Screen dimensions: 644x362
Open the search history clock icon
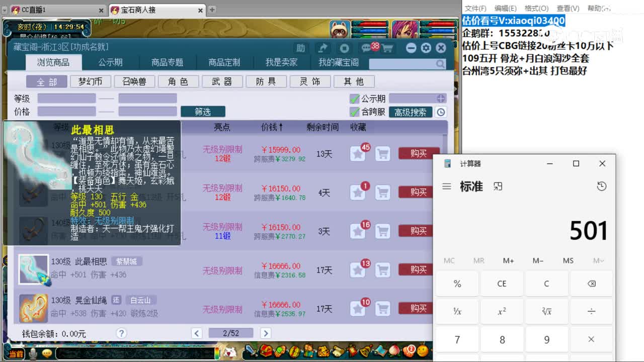pyautogui.click(x=441, y=112)
